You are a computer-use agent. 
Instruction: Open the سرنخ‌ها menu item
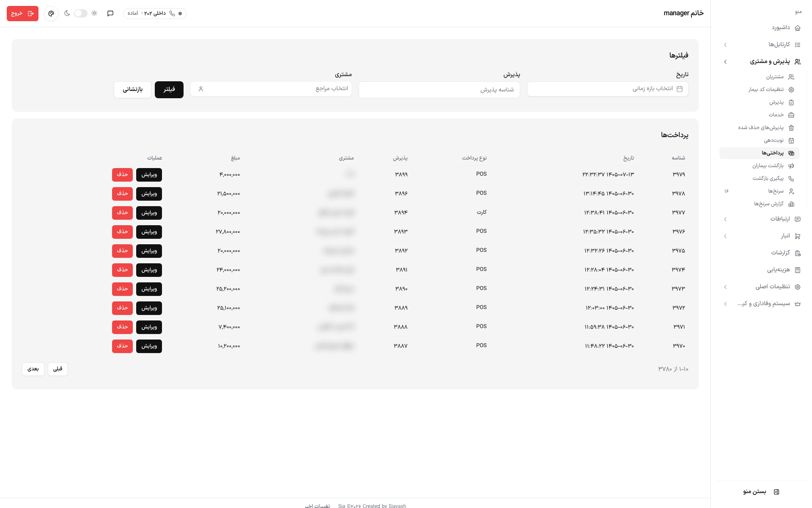coord(760,191)
